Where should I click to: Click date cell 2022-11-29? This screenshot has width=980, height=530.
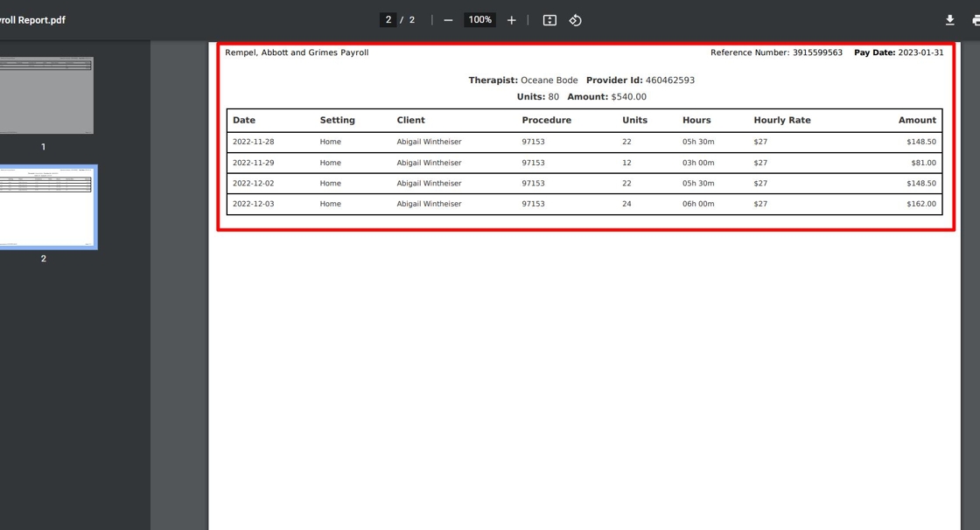[x=253, y=163]
